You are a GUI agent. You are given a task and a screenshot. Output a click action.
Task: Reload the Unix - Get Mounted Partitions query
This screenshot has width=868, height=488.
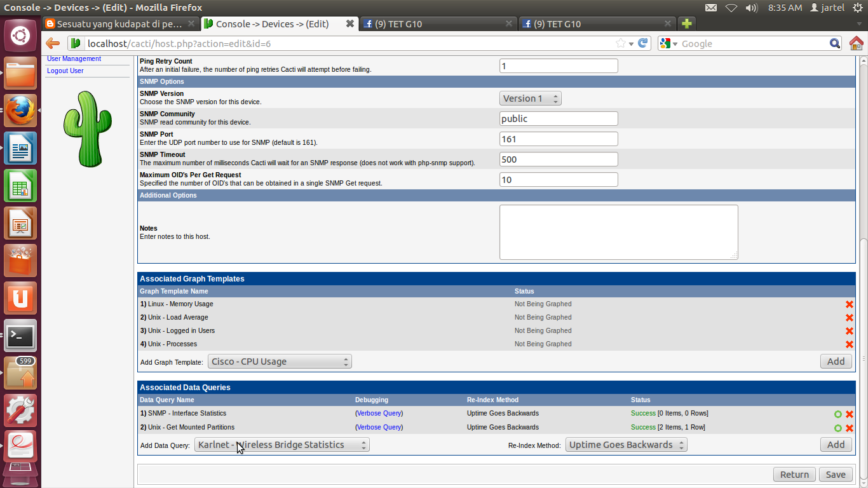click(x=838, y=428)
